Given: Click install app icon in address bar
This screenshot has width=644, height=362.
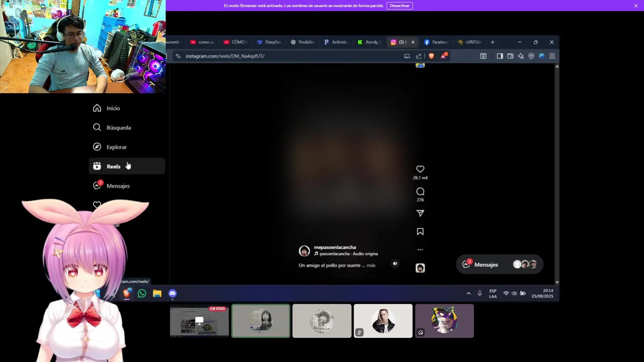Looking at the screenshot, I should pyautogui.click(x=407, y=56).
